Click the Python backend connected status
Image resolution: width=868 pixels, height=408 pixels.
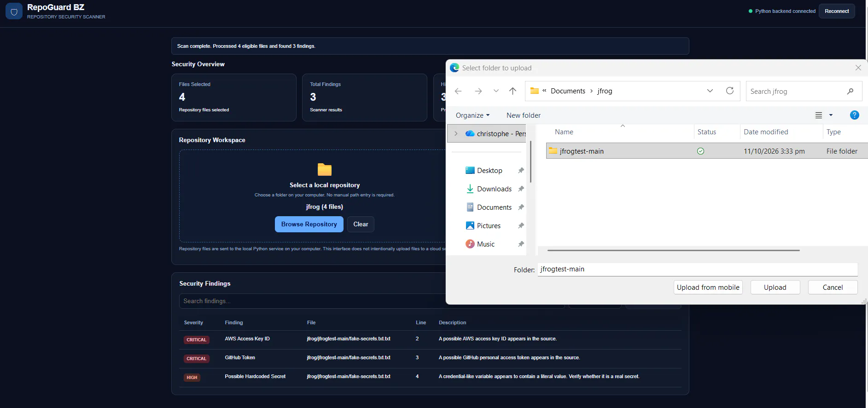[782, 11]
